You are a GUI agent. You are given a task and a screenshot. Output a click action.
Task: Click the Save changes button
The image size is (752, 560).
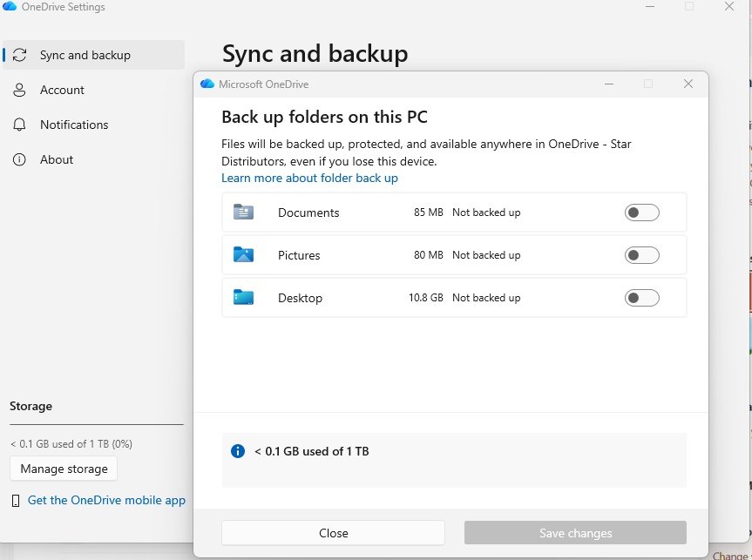575,533
